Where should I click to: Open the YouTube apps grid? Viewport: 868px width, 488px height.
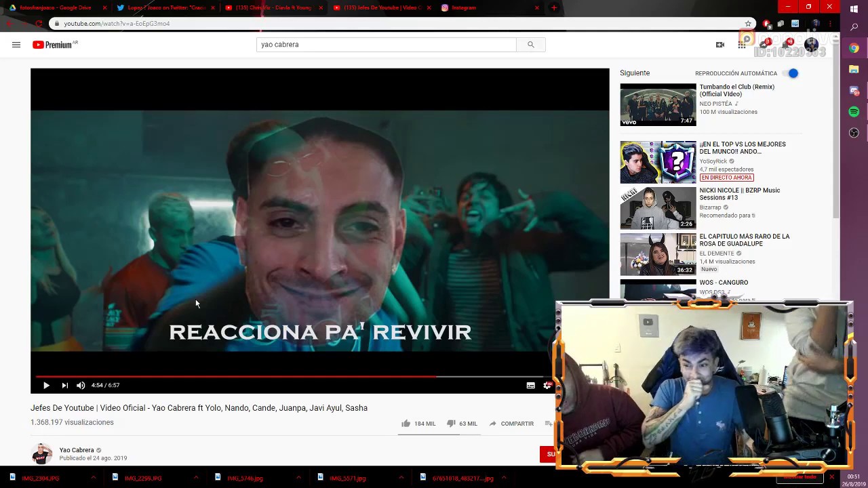point(742,45)
